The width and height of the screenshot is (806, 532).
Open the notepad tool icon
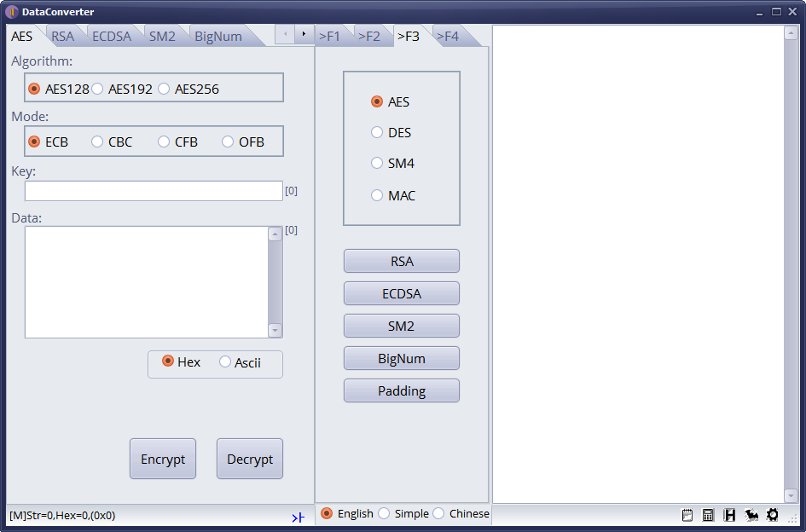687,515
